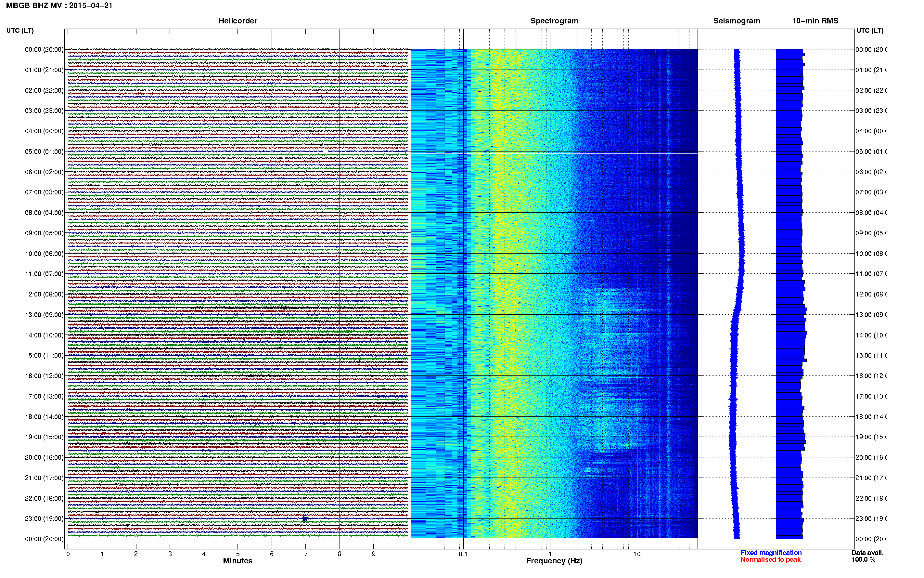Image resolution: width=924 pixels, height=578 pixels.
Task: Select the left axis label "15:00 (11:00)"
Action: [x=44, y=355]
